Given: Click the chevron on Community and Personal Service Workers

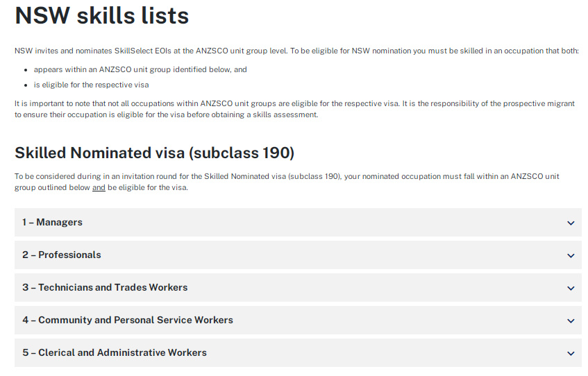Looking at the screenshot, I should [x=571, y=321].
